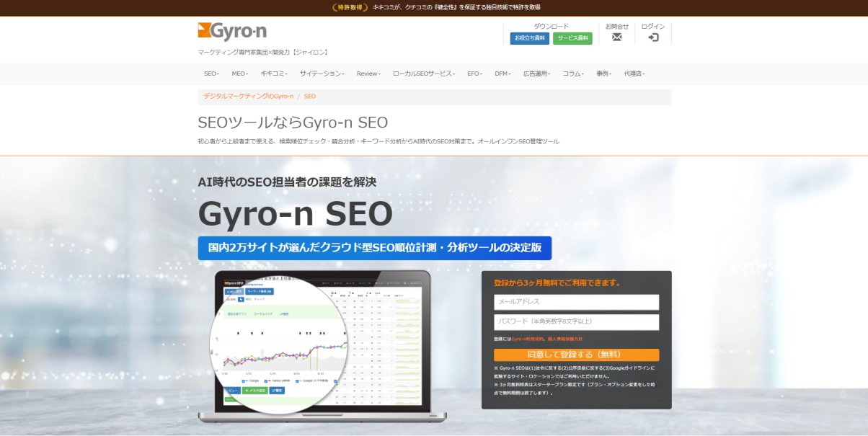Screen dimensions: 868x436
Task: Click the envelope contact icon
Action: tap(616, 37)
